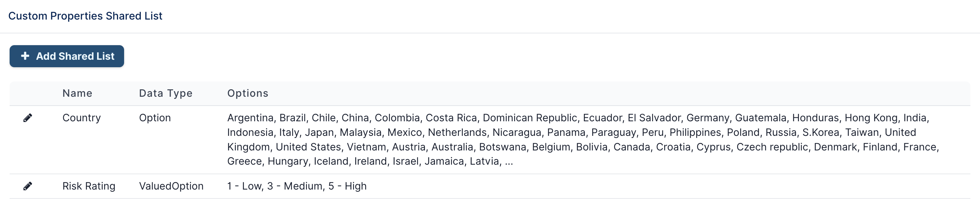Add a new shared list

coord(67,56)
